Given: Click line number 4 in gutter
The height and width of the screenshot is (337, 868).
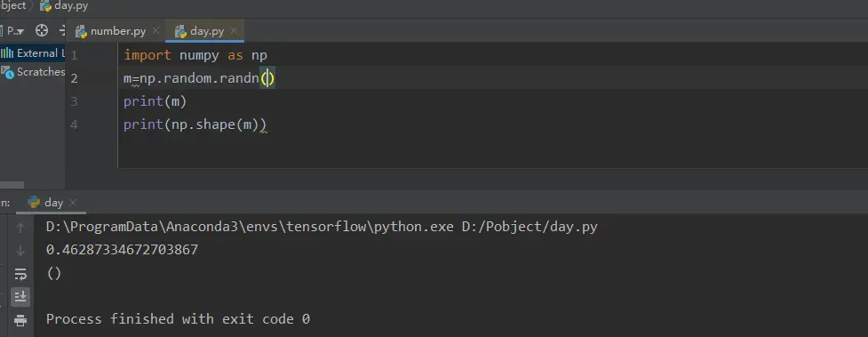Looking at the screenshot, I should [74, 124].
